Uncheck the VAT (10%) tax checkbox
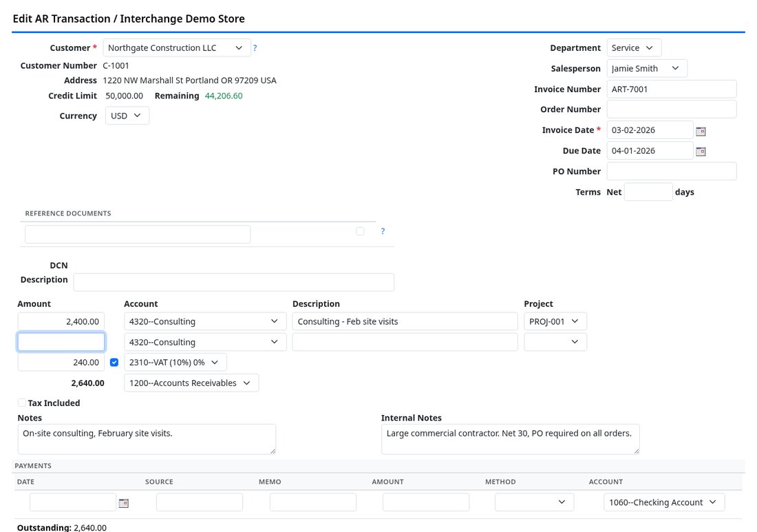 114,362
